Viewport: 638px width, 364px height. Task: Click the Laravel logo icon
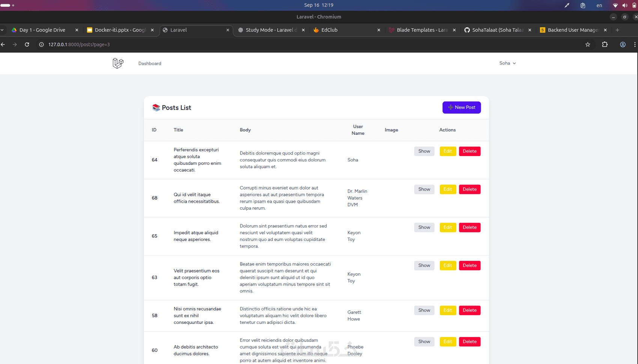pyautogui.click(x=118, y=63)
